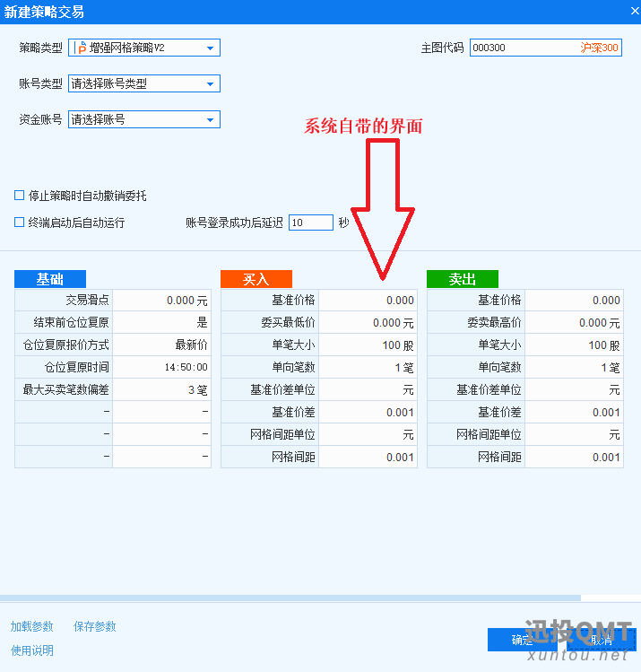Click the 保存参数 link
Screen dimensions: 641x672
[95, 626]
